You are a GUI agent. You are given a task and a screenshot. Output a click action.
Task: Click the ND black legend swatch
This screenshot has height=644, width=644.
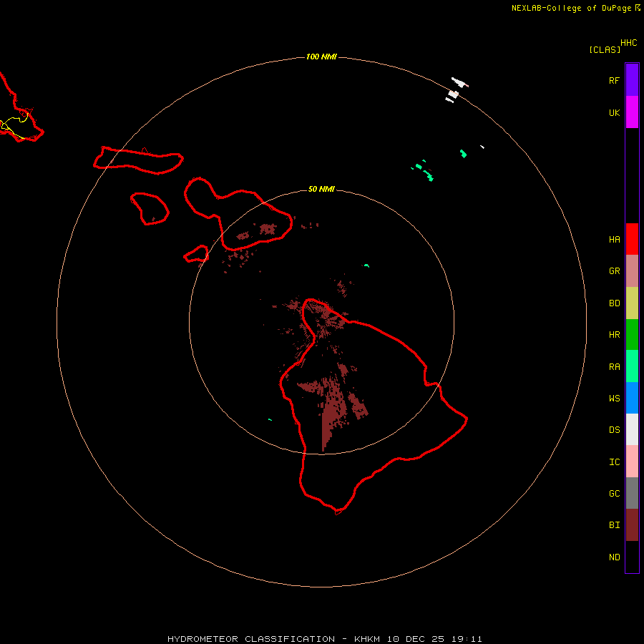point(632,557)
